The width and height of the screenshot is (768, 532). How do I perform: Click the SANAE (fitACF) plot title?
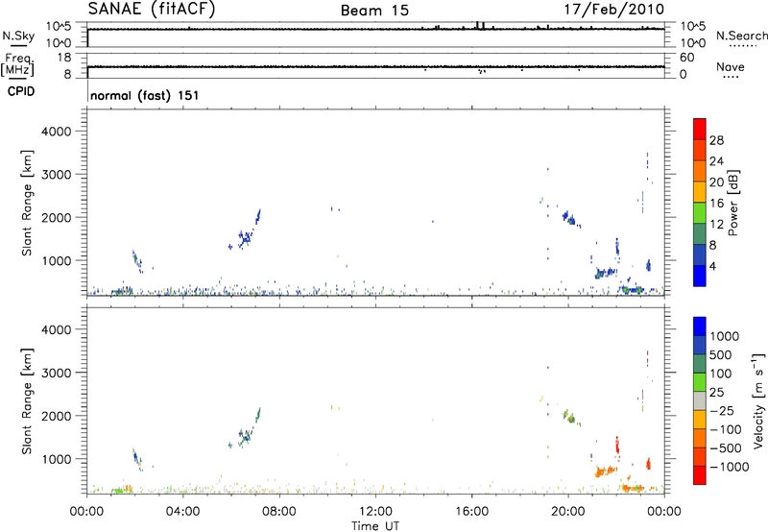pos(152,10)
